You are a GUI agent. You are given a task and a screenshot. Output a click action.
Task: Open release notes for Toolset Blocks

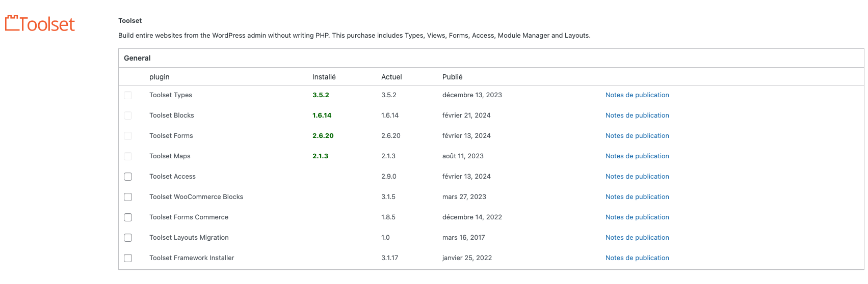637,116
